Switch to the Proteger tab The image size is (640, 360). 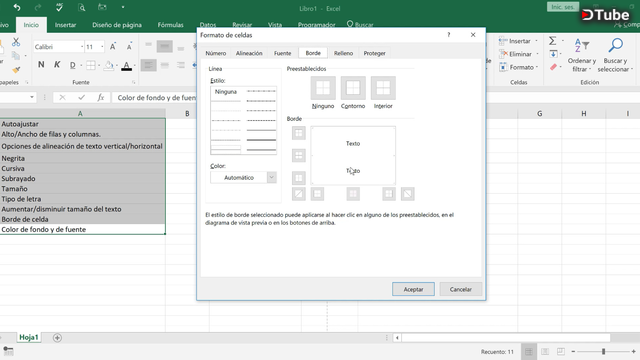coord(374,53)
